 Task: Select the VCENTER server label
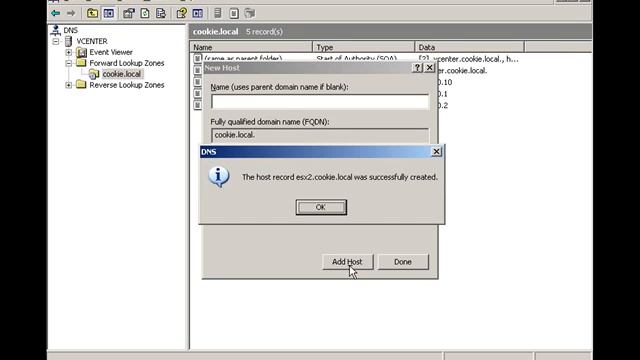[x=92, y=41]
